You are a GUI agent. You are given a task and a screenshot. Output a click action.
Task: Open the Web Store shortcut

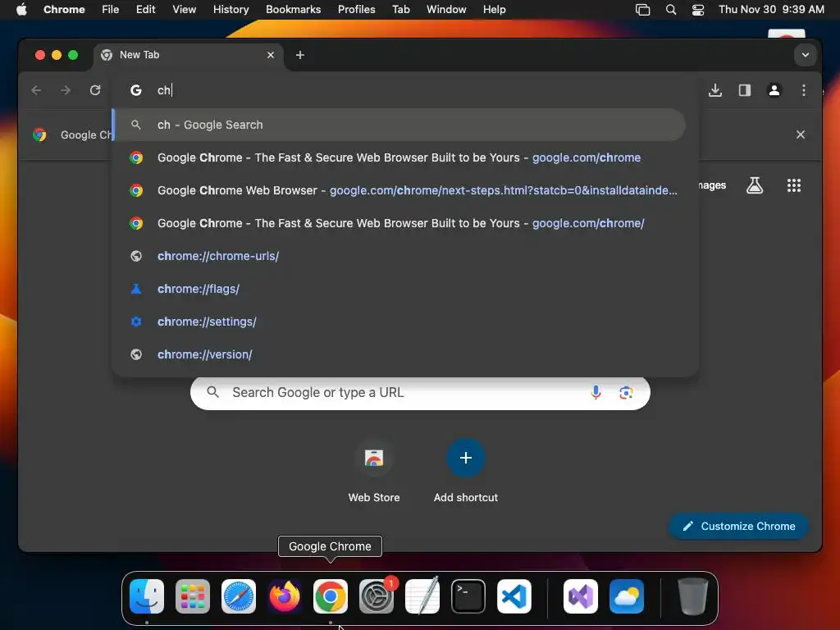(x=374, y=471)
